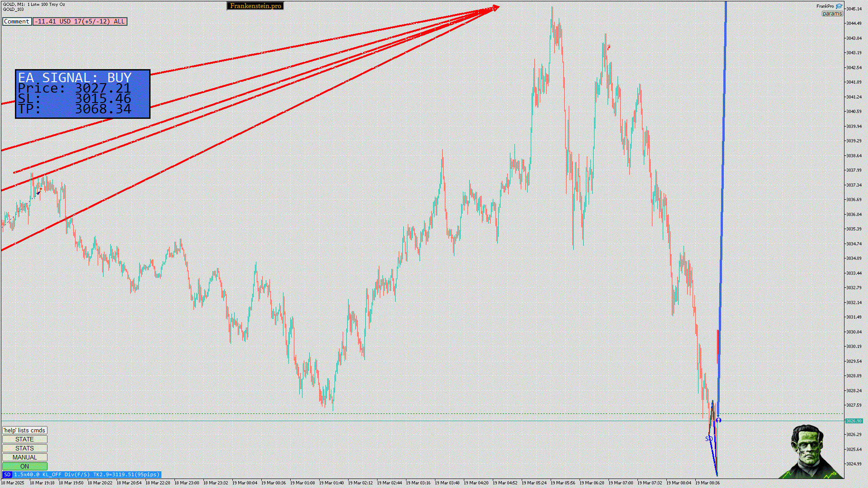Viewport: 868px width, 488px height.
Task: Click the 3026.90 current price tag
Action: tap(854, 421)
